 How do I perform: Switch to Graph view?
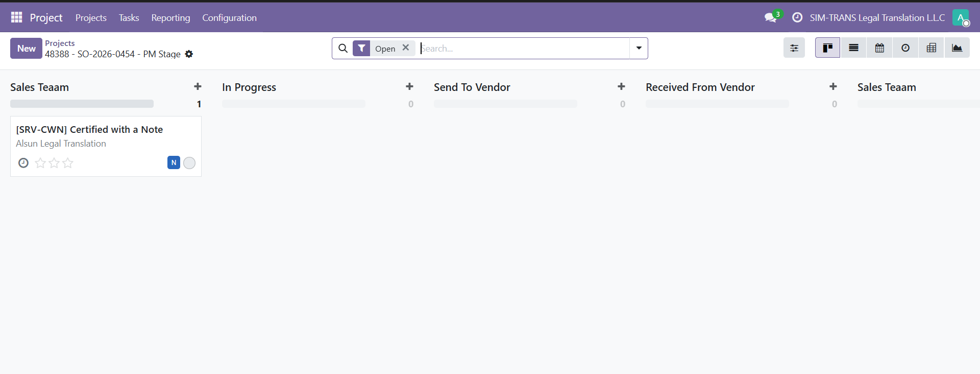pyautogui.click(x=957, y=48)
